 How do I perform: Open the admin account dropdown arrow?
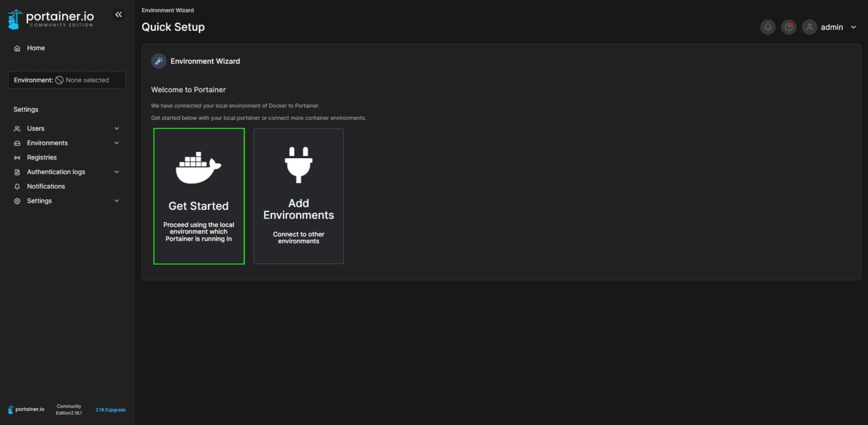(853, 27)
